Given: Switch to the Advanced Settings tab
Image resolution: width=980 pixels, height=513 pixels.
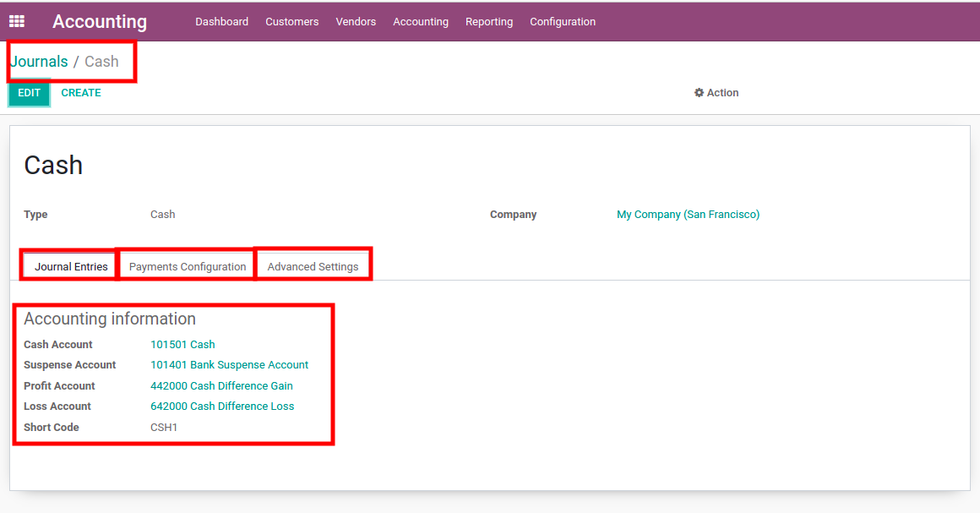Looking at the screenshot, I should coord(313,266).
